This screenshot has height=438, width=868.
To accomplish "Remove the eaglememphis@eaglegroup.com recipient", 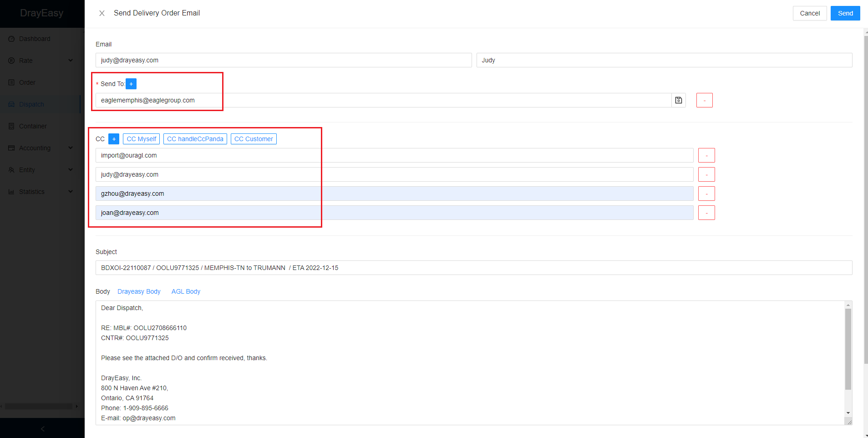I will (704, 100).
